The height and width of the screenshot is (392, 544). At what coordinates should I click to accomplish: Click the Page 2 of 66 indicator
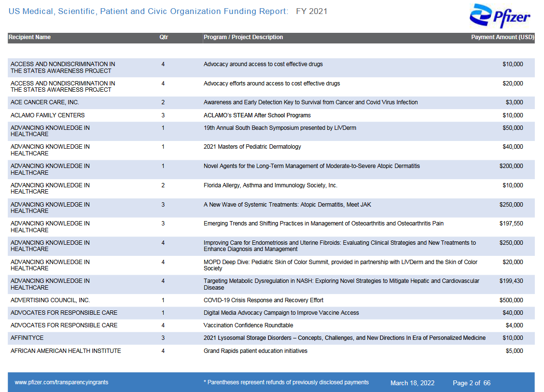[x=472, y=383]
